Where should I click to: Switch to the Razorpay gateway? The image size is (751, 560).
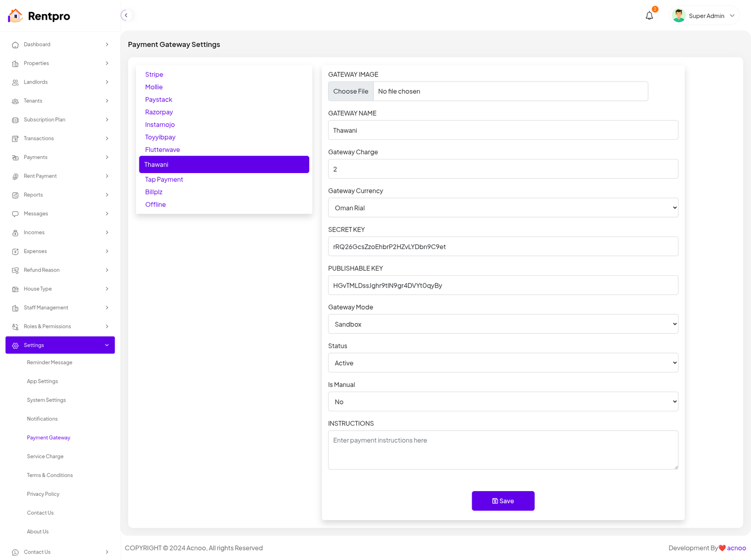(x=159, y=112)
